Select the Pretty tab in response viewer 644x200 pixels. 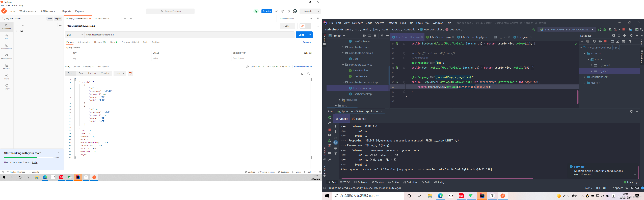tap(71, 73)
